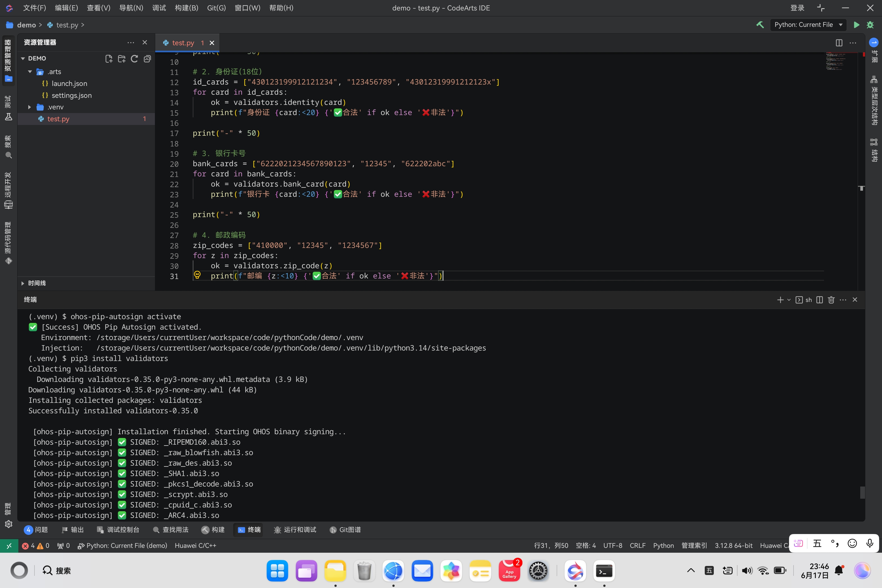Image resolution: width=882 pixels, height=588 pixels.
Task: Open launch.json in explorer
Action: click(x=69, y=84)
